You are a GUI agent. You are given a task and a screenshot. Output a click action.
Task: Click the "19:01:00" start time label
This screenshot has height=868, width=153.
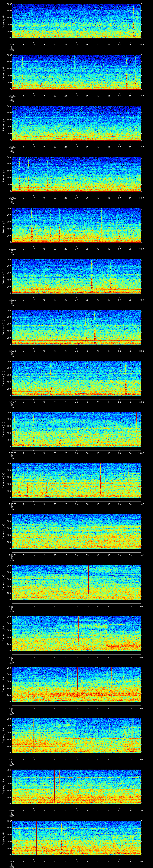(x=12, y=44)
